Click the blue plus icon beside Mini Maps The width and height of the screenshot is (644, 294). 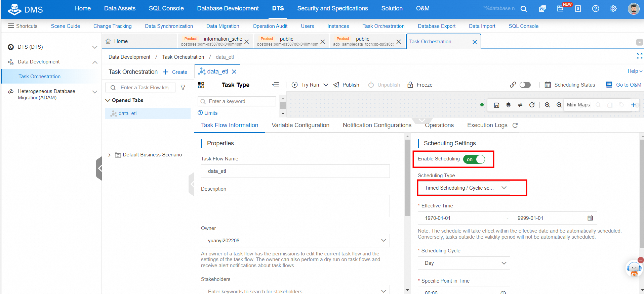click(x=633, y=105)
